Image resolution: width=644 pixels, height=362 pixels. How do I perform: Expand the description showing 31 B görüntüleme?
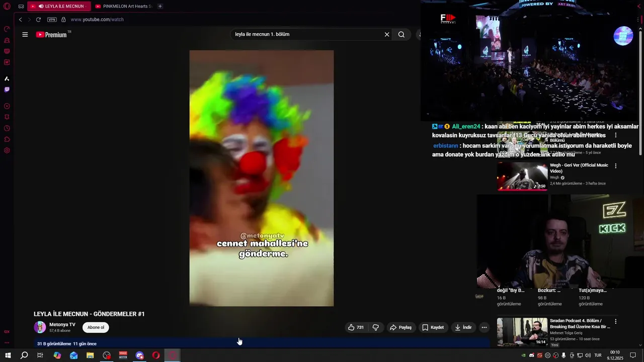pos(262,343)
